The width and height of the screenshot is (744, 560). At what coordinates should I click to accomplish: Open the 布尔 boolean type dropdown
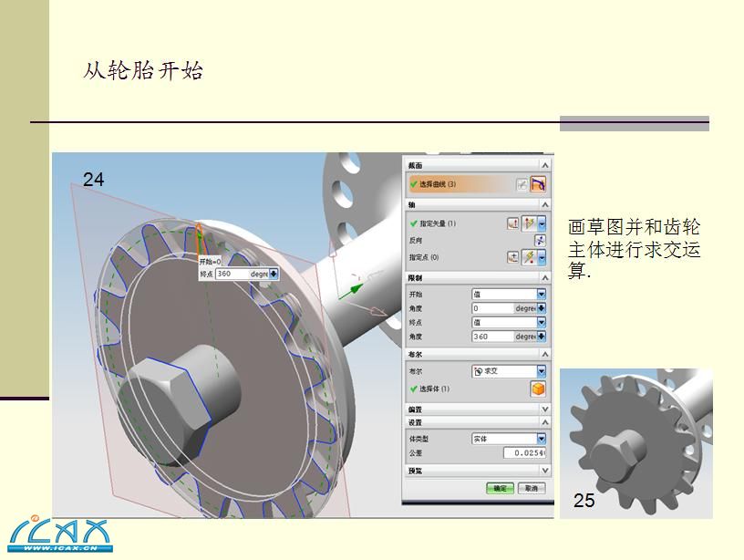(x=542, y=371)
